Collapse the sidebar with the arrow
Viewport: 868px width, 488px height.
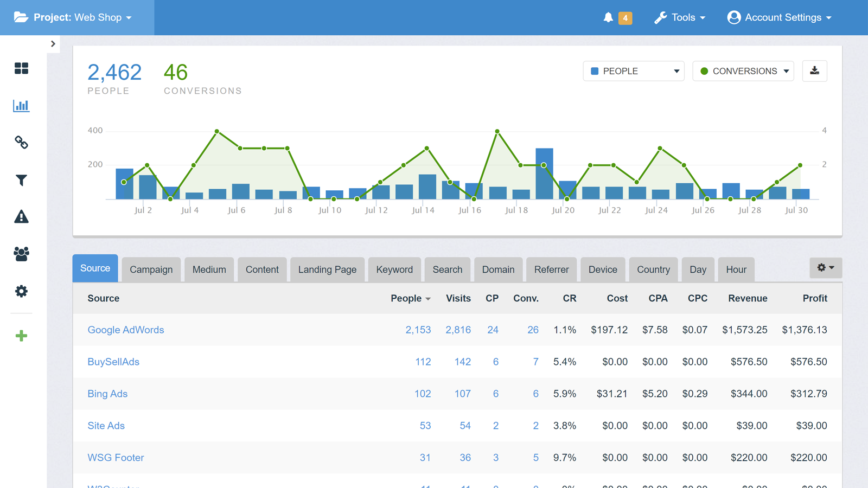(53, 44)
